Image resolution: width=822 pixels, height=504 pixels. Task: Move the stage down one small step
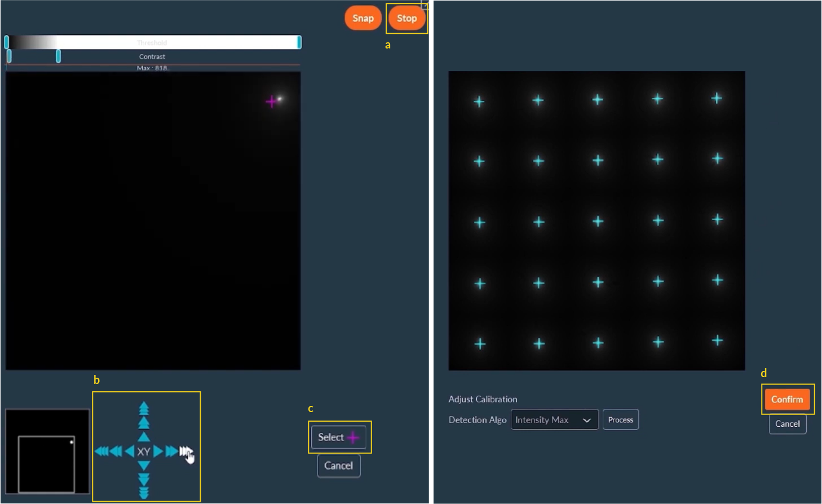pyautogui.click(x=144, y=465)
